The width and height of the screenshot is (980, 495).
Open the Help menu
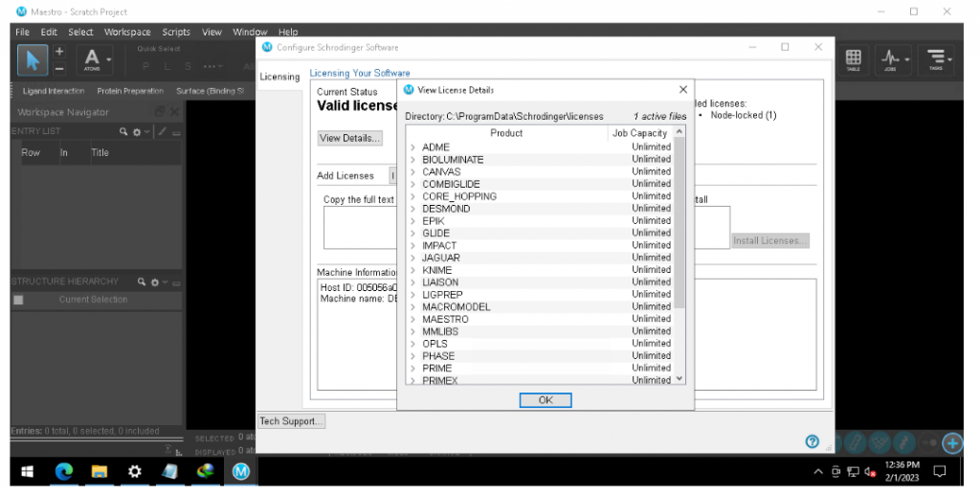[288, 32]
